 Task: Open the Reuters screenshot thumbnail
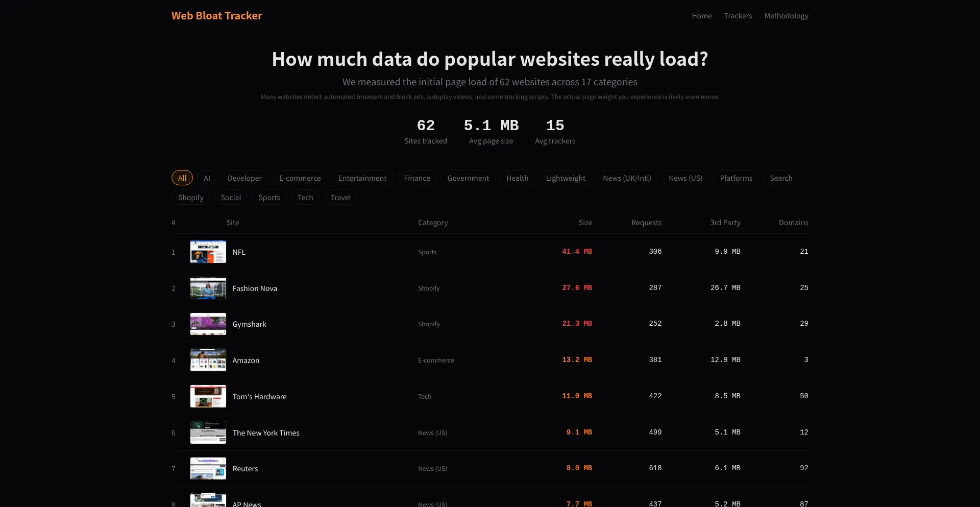[x=208, y=468]
